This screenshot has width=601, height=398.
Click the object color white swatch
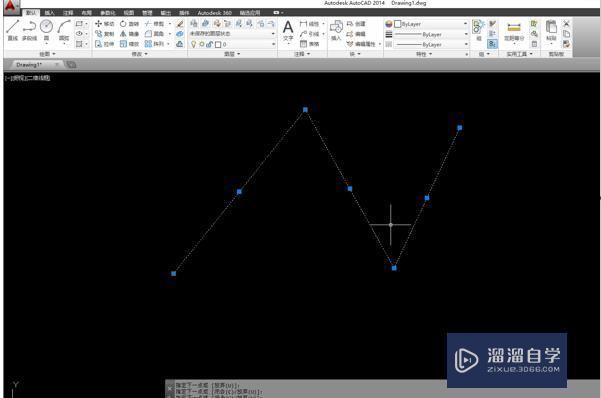click(x=397, y=24)
